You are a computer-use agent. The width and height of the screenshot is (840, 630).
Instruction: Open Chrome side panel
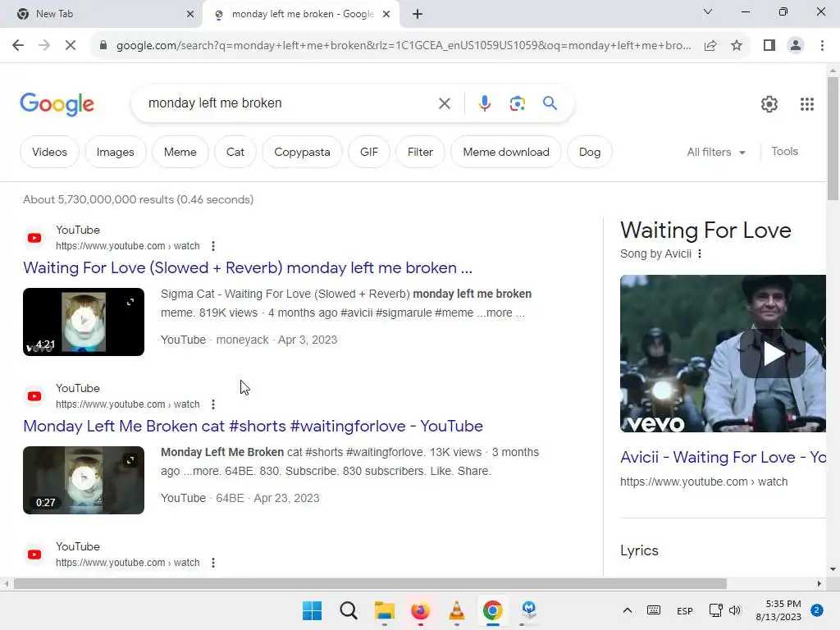pyautogui.click(x=769, y=46)
